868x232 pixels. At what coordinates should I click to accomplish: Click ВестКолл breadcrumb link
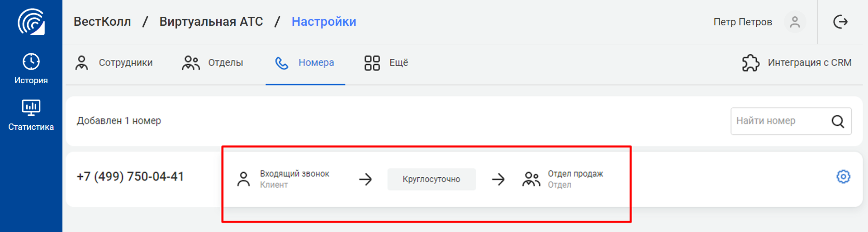[102, 22]
